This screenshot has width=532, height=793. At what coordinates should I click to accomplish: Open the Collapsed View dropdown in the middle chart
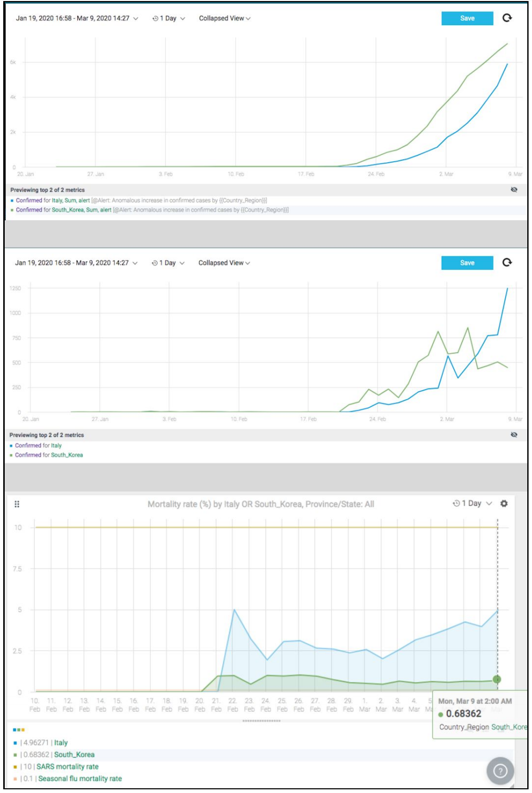(224, 263)
